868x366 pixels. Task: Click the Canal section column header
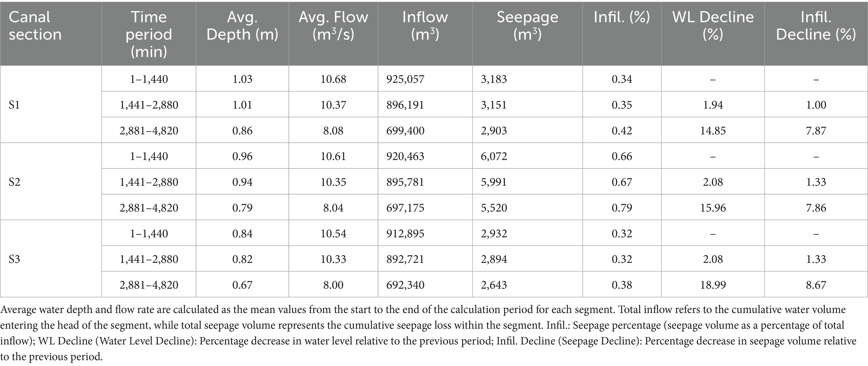(35, 26)
